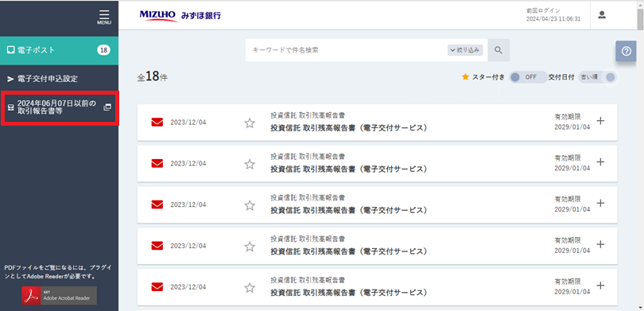The height and width of the screenshot is (311, 644).
Task: Star the fourth 投資信託 report
Action: 250,246
